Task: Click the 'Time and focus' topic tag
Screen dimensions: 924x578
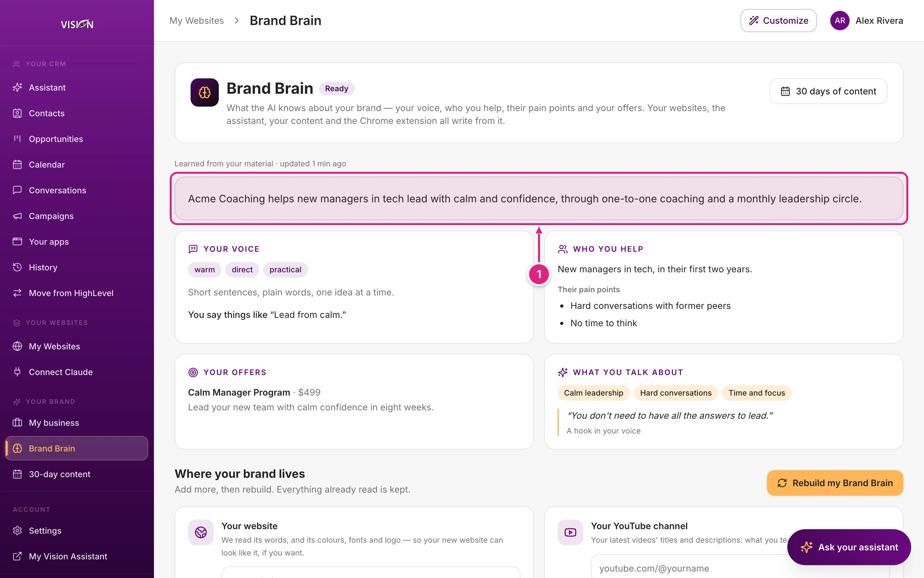Action: (757, 393)
